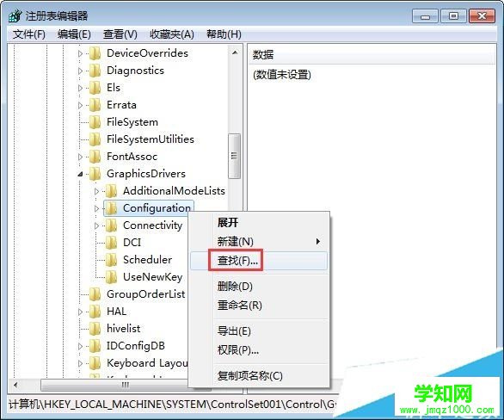The height and width of the screenshot is (420, 504).
Task: Select the FileSystemUtilities key label
Action: pyautogui.click(x=151, y=139)
